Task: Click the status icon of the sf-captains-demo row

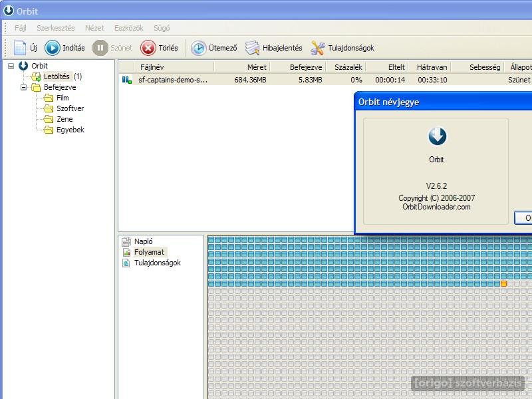Action: [127, 80]
